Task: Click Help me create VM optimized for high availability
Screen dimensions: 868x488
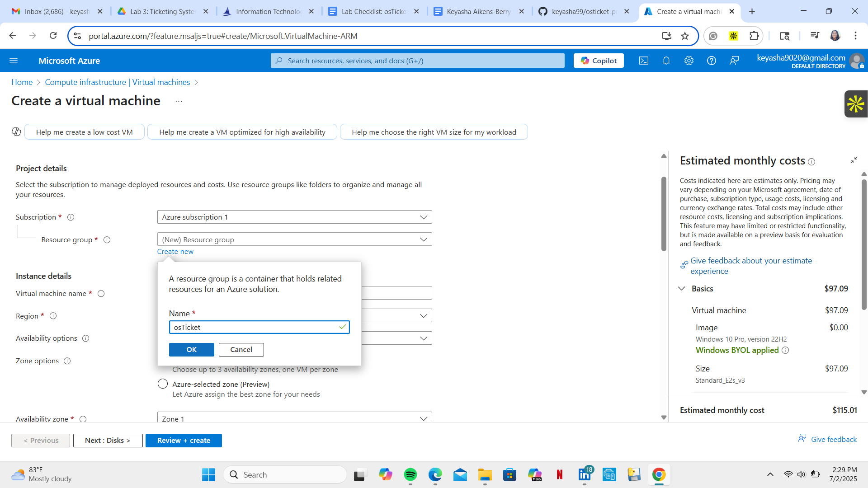Action: tap(242, 132)
